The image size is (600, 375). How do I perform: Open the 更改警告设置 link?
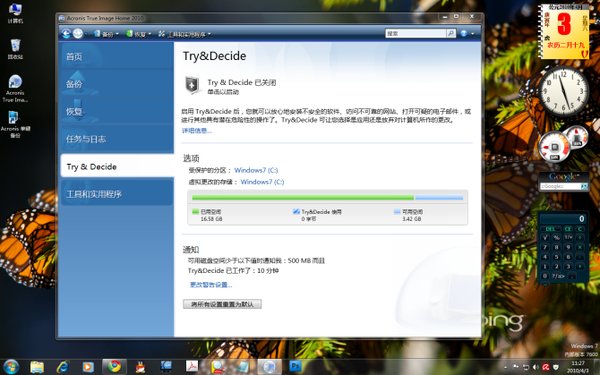pyautogui.click(x=211, y=285)
